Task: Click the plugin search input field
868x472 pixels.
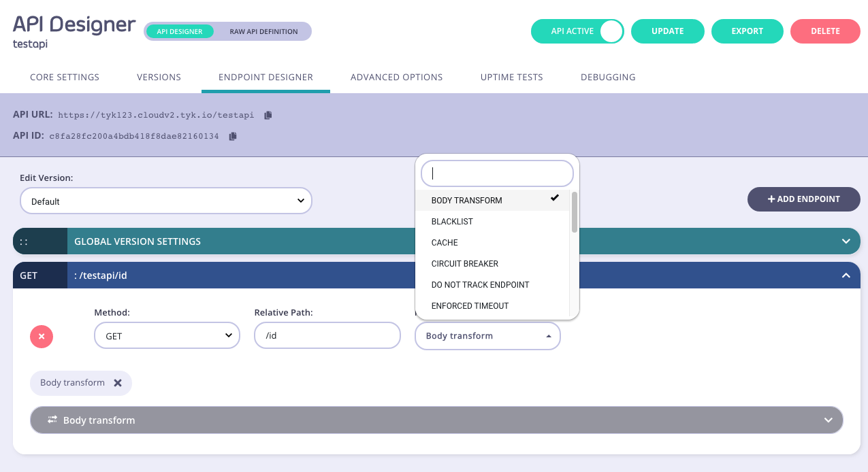Action: [x=497, y=173]
